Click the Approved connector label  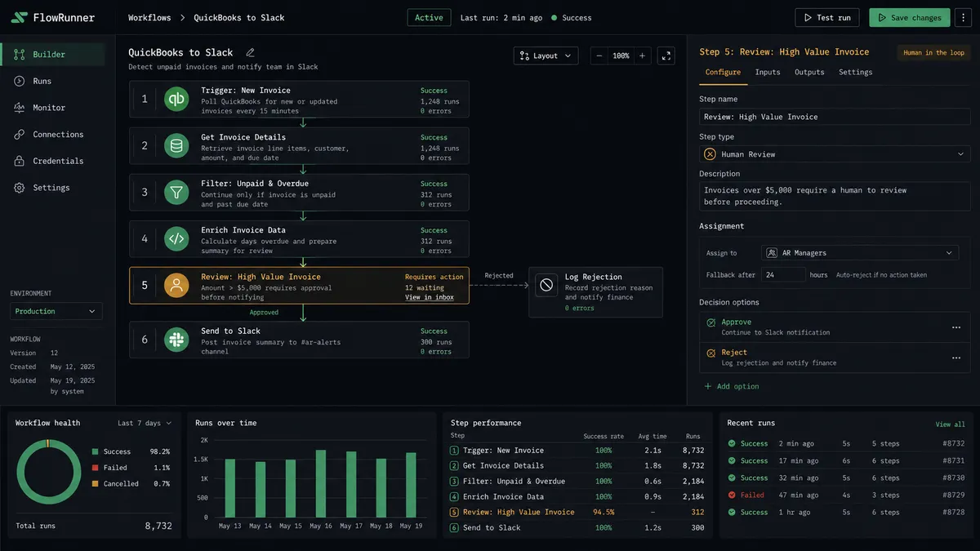(x=264, y=312)
